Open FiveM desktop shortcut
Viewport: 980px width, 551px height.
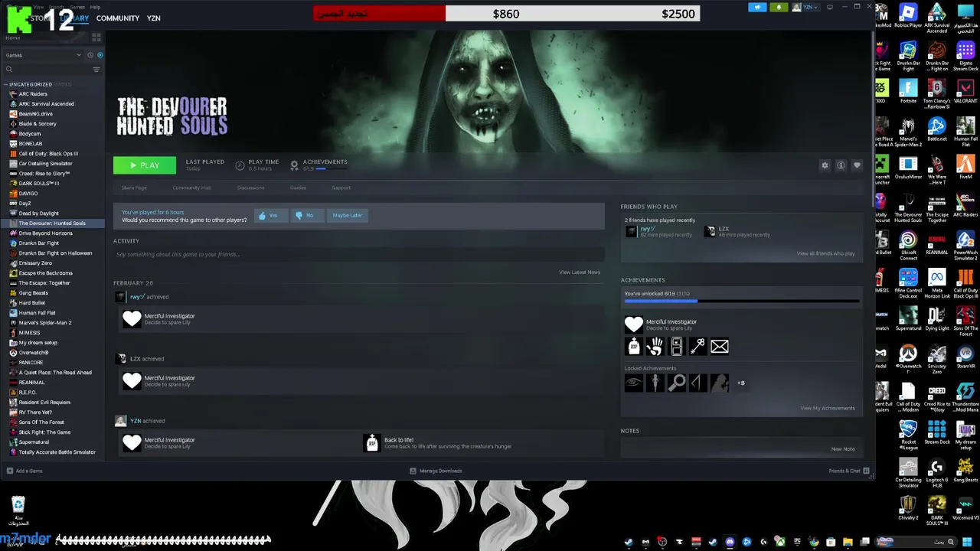965,168
